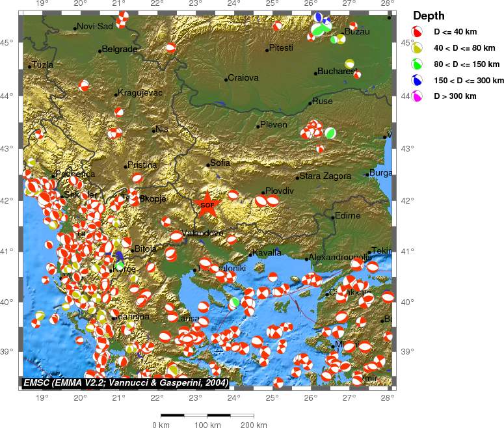Click the focal mechanism west of Kragujevac

coord(84,86)
